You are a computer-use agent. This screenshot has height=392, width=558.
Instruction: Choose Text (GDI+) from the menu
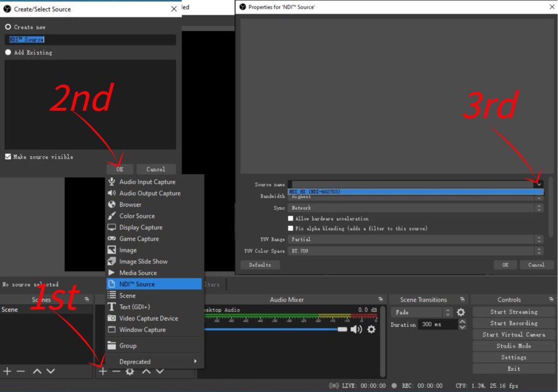(154, 307)
